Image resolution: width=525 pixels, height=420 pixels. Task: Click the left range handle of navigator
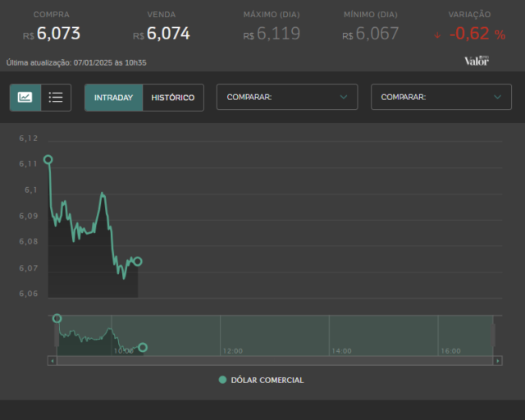click(57, 335)
